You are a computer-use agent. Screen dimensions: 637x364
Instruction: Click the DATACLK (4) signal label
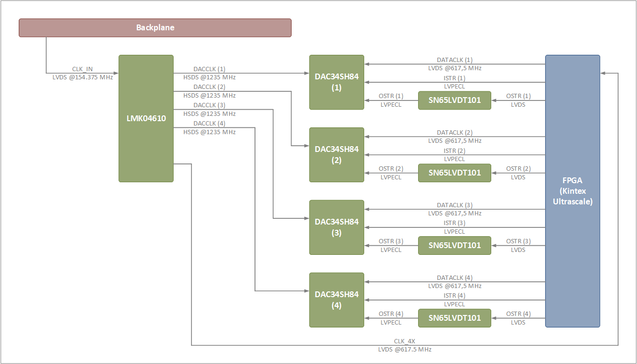coord(455,278)
